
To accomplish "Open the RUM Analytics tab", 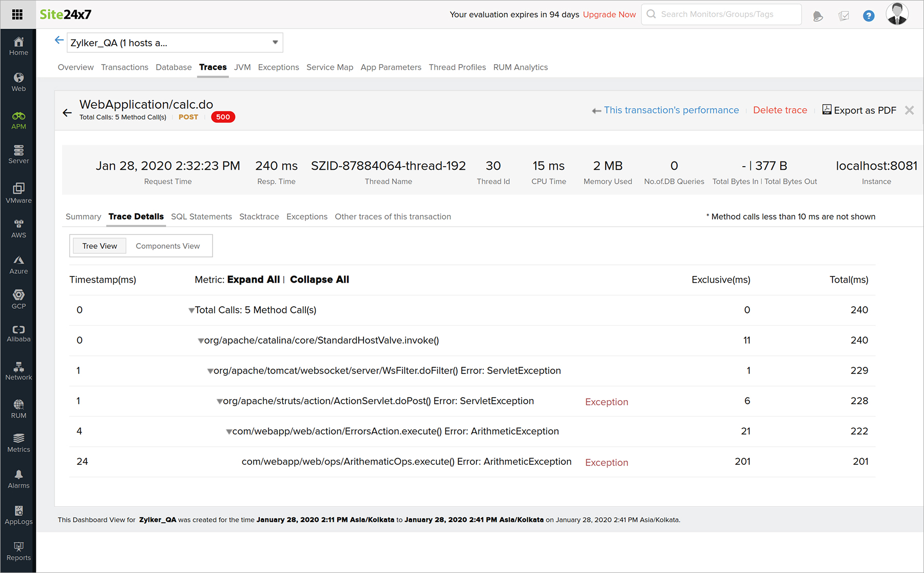I will (521, 67).
